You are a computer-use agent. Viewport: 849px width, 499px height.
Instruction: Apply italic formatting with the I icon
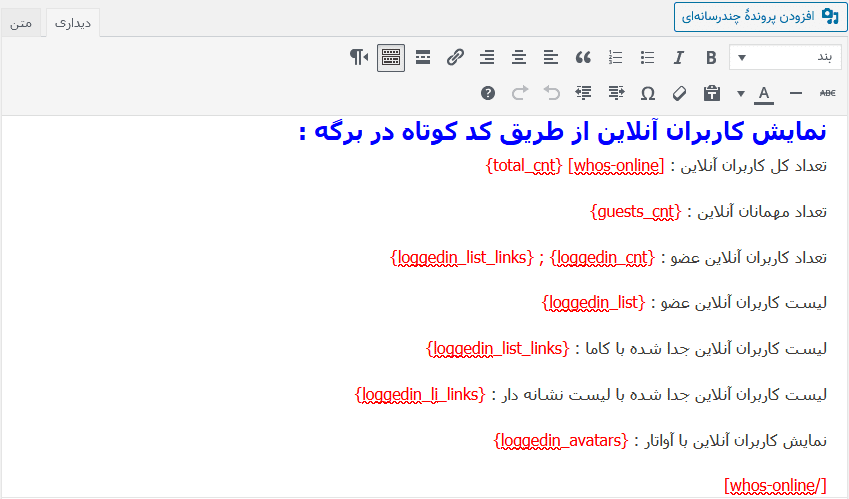pos(678,57)
